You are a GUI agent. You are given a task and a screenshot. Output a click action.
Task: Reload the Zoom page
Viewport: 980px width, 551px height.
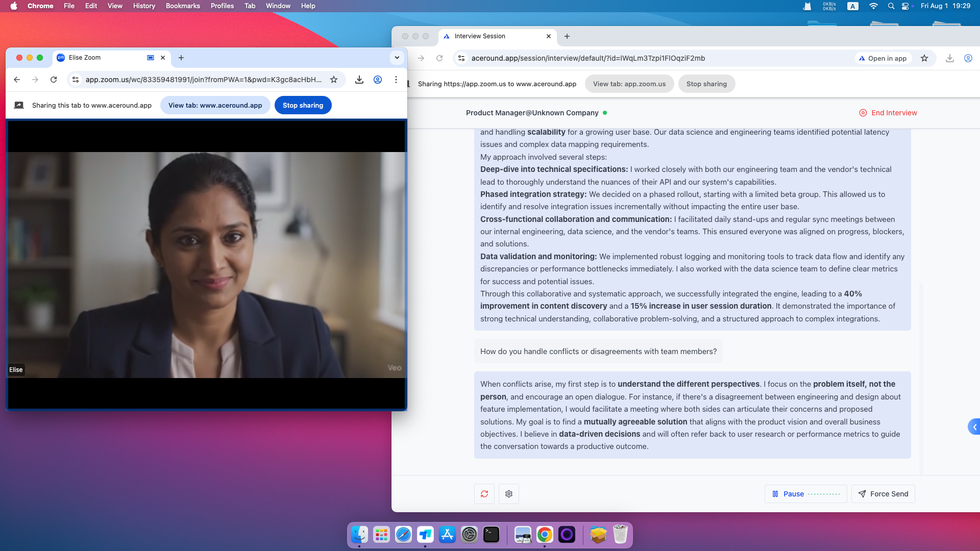pyautogui.click(x=54, y=80)
